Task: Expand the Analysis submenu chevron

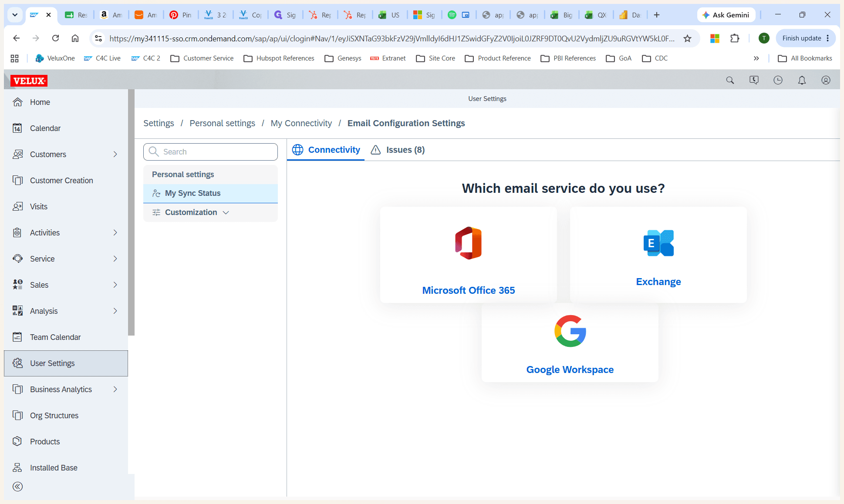Action: (x=115, y=311)
